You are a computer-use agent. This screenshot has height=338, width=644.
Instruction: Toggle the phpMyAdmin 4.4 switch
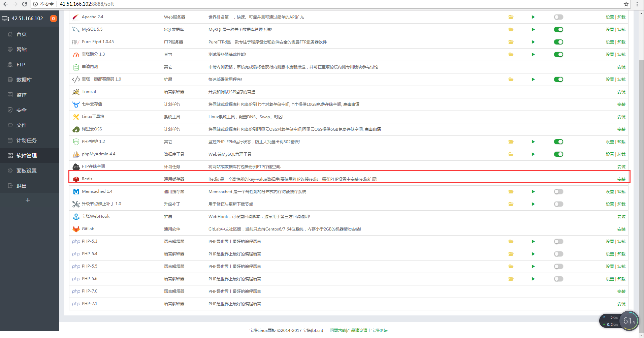point(558,154)
